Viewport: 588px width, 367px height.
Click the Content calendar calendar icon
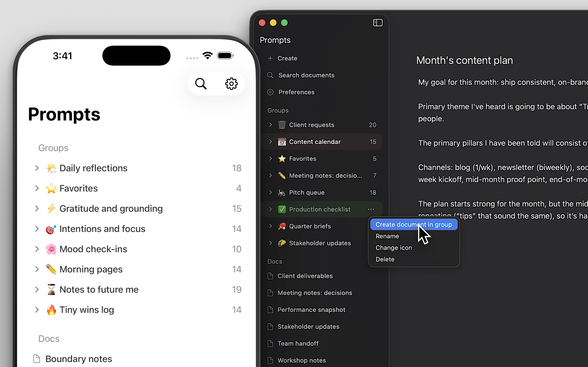point(282,141)
